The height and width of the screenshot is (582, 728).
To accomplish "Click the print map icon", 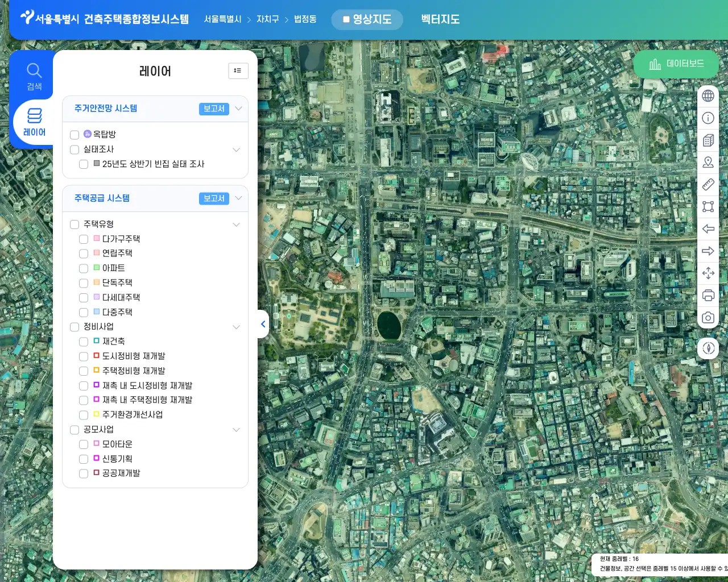I will [x=708, y=295].
